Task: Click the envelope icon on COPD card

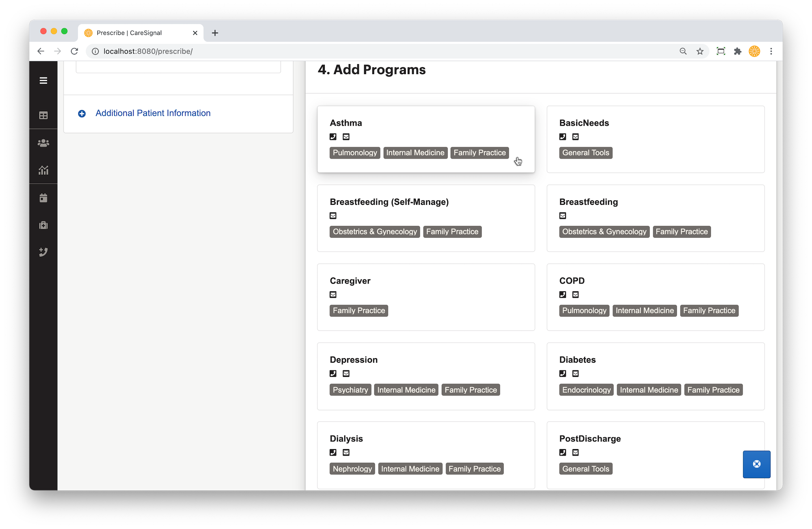Action: tap(575, 295)
